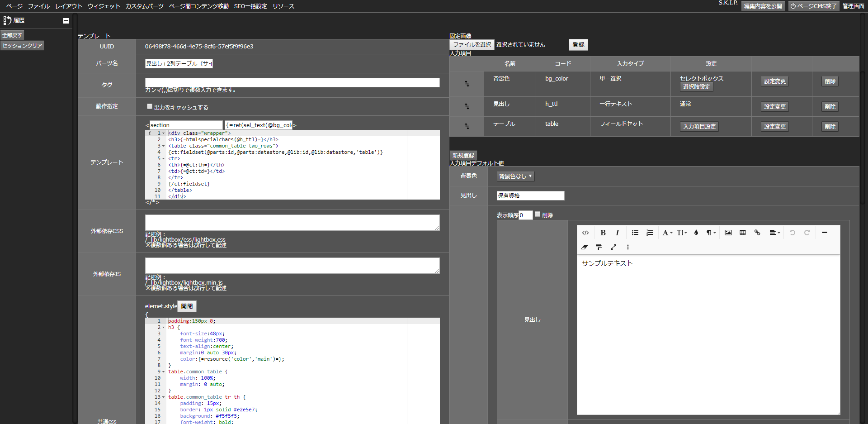Collapse the 履歴 panel with the minus button

pos(66,21)
